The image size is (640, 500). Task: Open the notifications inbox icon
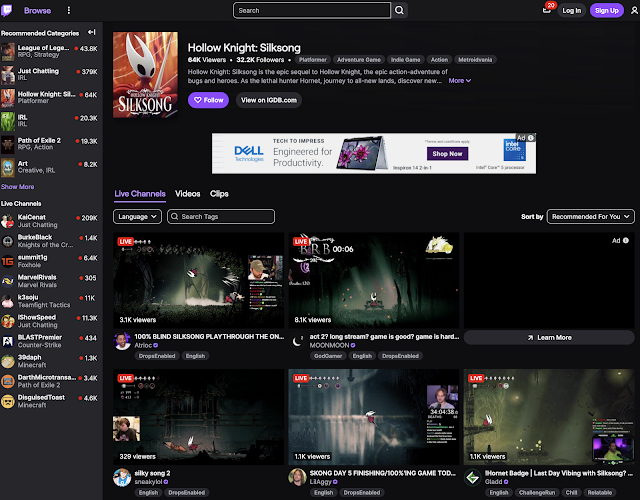pyautogui.click(x=575, y=10)
